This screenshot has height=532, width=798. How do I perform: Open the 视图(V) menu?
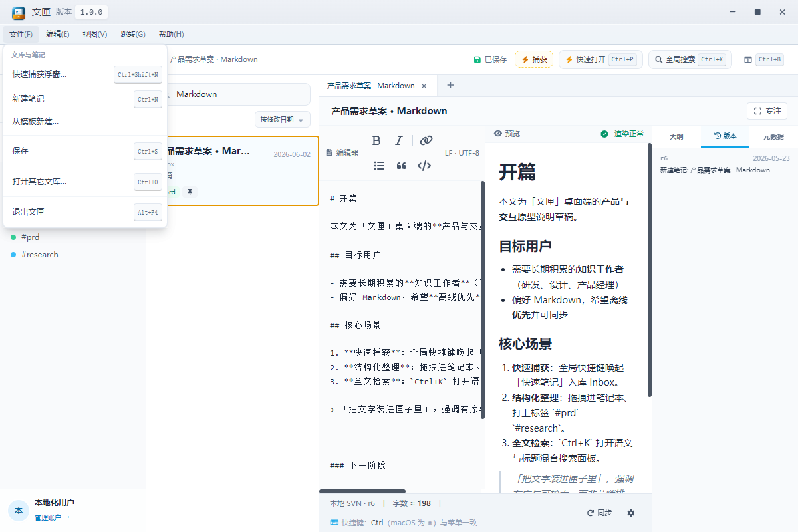pos(95,34)
